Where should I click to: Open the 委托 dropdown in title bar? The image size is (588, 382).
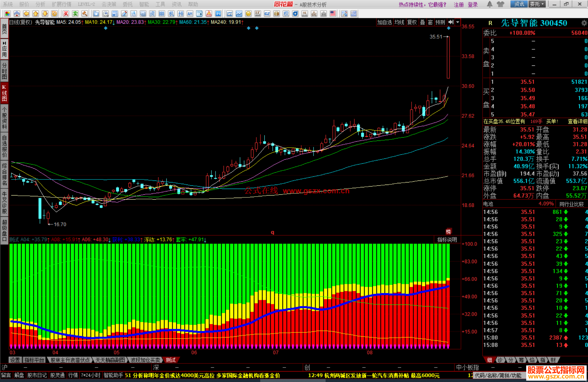pyautogui.click(x=537, y=4)
